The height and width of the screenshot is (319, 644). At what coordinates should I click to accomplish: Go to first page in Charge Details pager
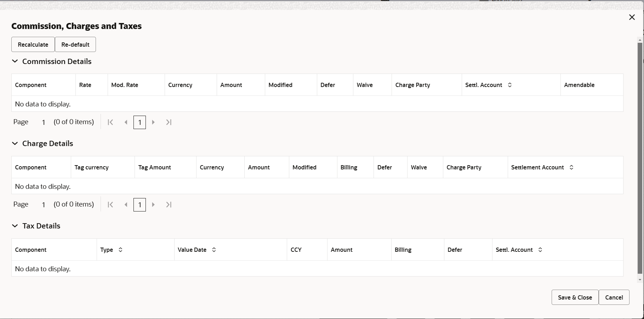coord(110,204)
